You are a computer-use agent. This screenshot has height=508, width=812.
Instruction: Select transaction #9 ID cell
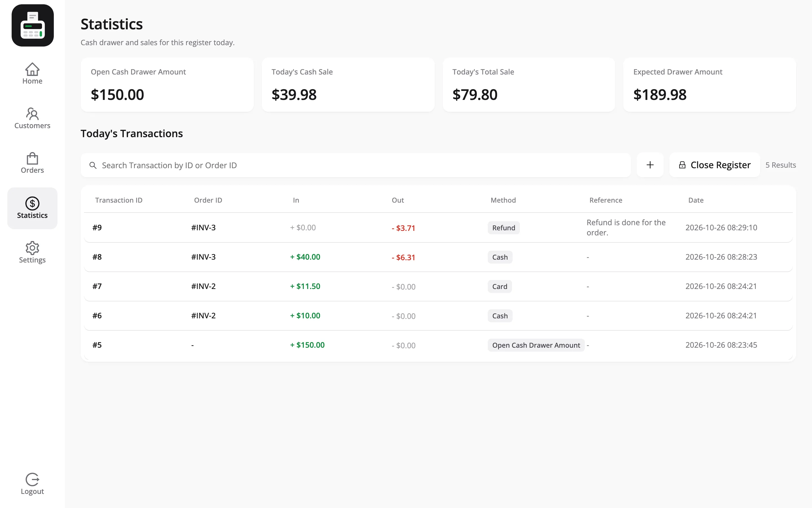tap(97, 227)
